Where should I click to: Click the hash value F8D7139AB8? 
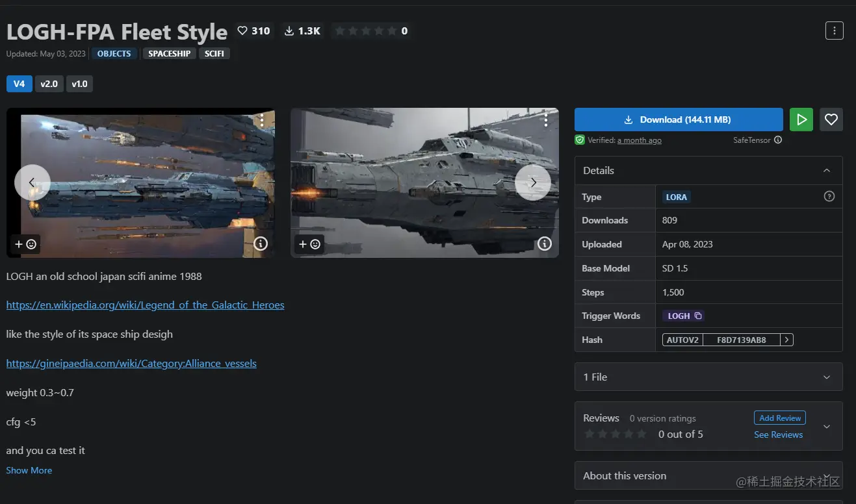[x=742, y=340]
